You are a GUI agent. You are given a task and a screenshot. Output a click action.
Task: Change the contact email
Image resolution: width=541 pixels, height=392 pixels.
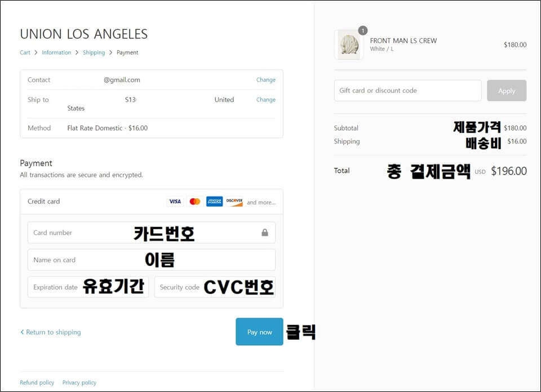(x=265, y=79)
